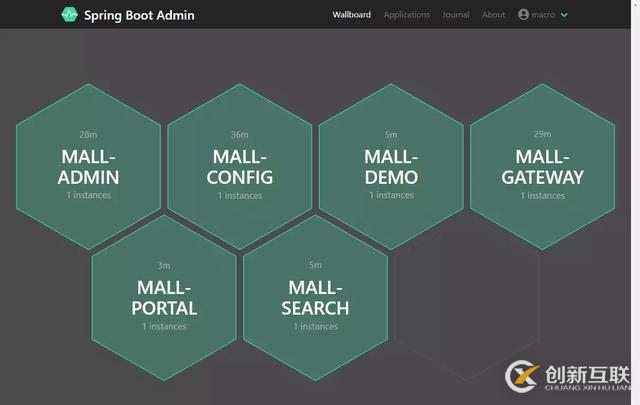Image resolution: width=640 pixels, height=405 pixels.
Task: Click "1 instances" under MALL-ADMIN
Action: click(x=89, y=195)
